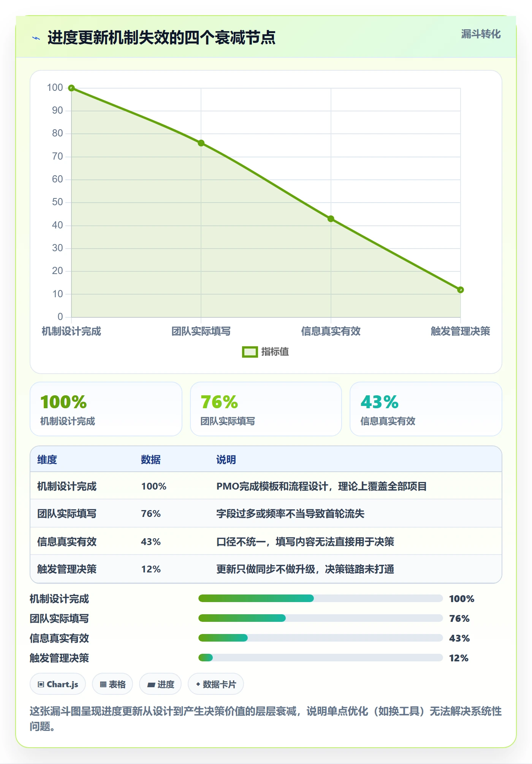The width and height of the screenshot is (532, 764).
Task: Click the 触发管理决策 progress bar
Action: pos(321,658)
